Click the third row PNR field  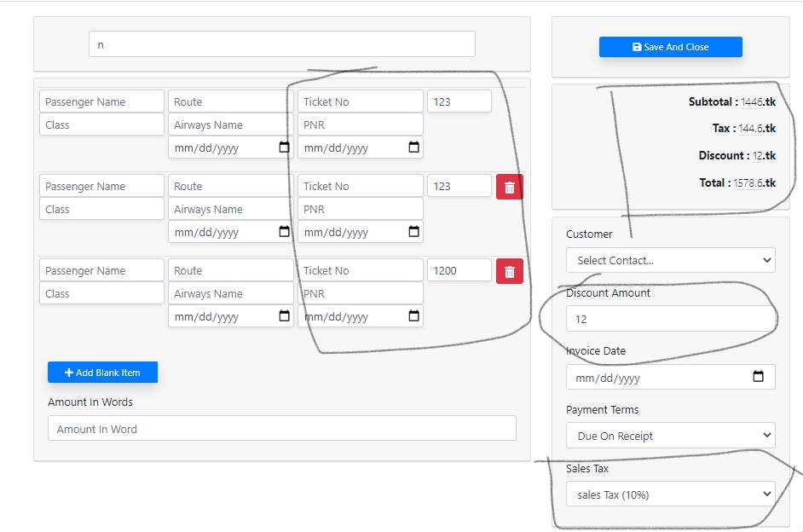(360, 293)
